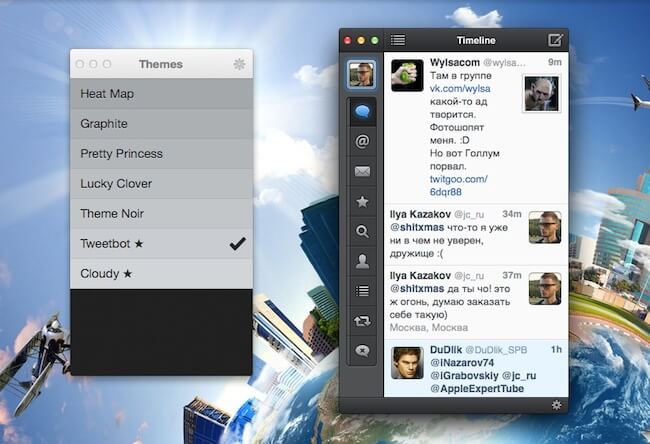Choose Graphite from the themes list

161,124
